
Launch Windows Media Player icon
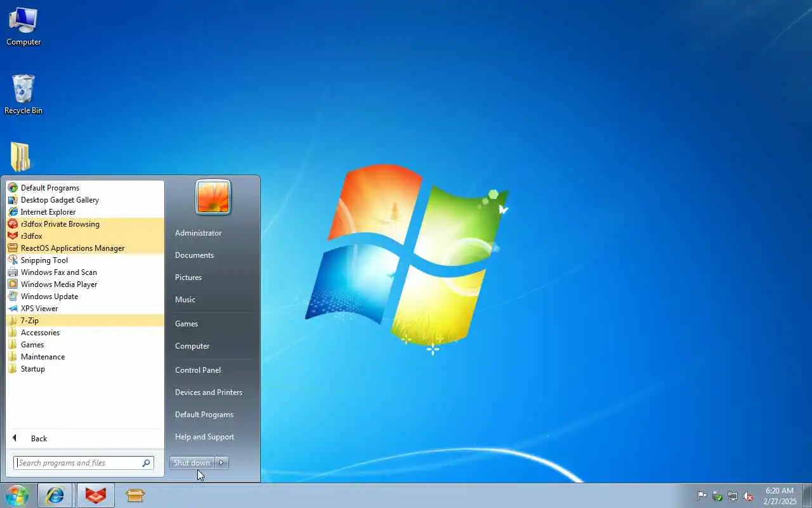13,284
